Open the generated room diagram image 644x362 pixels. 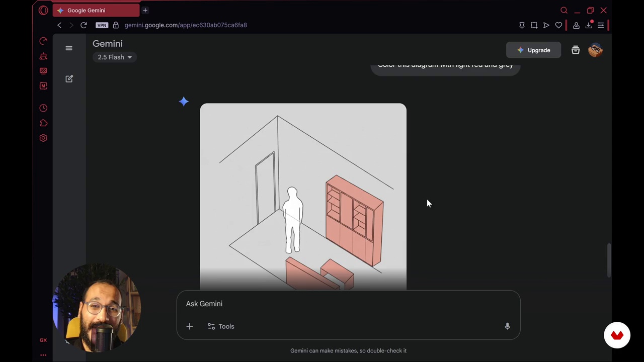tap(303, 197)
